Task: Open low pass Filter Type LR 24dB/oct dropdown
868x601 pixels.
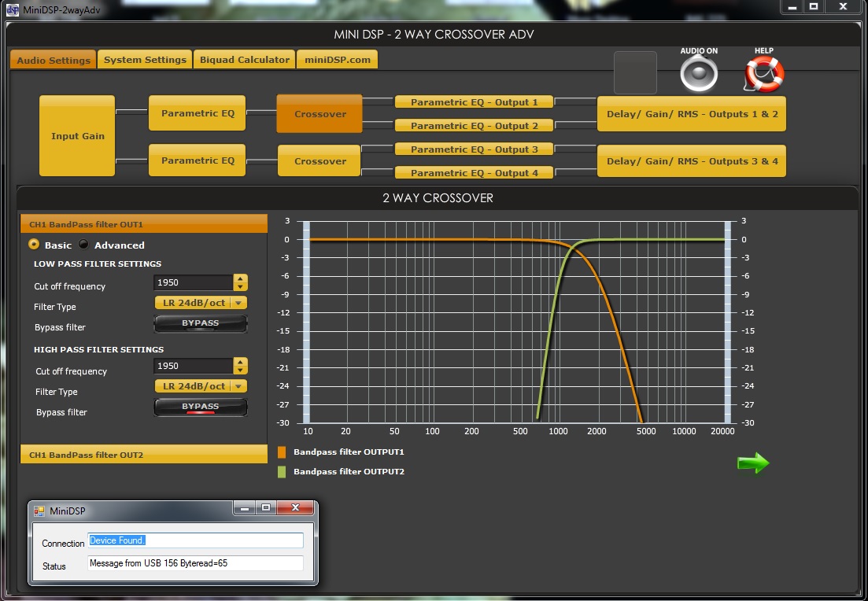Action: pos(201,303)
